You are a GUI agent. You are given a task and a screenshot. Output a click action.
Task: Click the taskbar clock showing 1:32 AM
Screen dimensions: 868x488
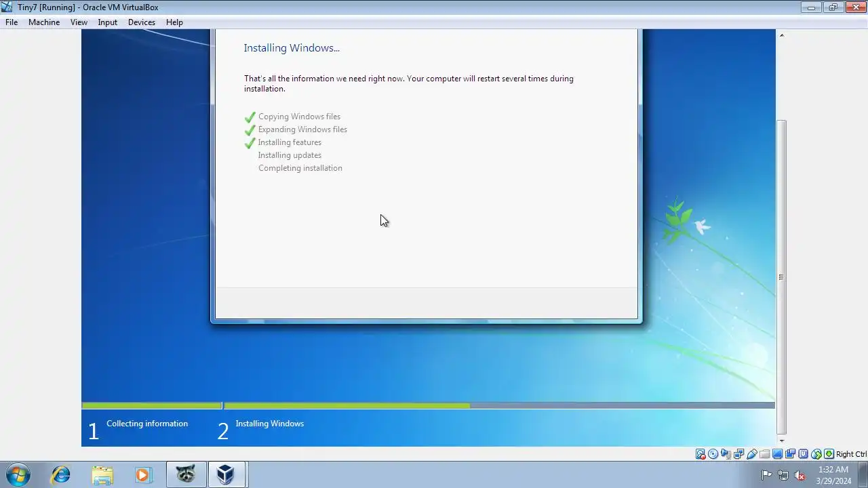coord(833,475)
